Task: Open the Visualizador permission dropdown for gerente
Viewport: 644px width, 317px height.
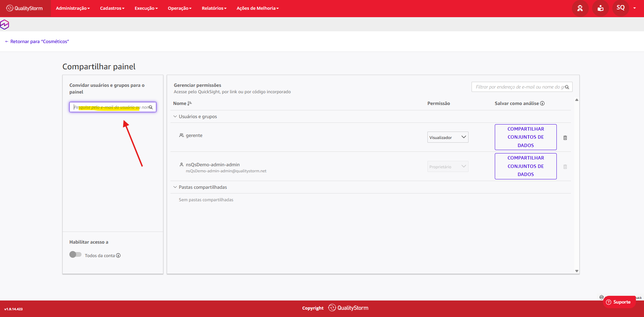Action: point(448,137)
